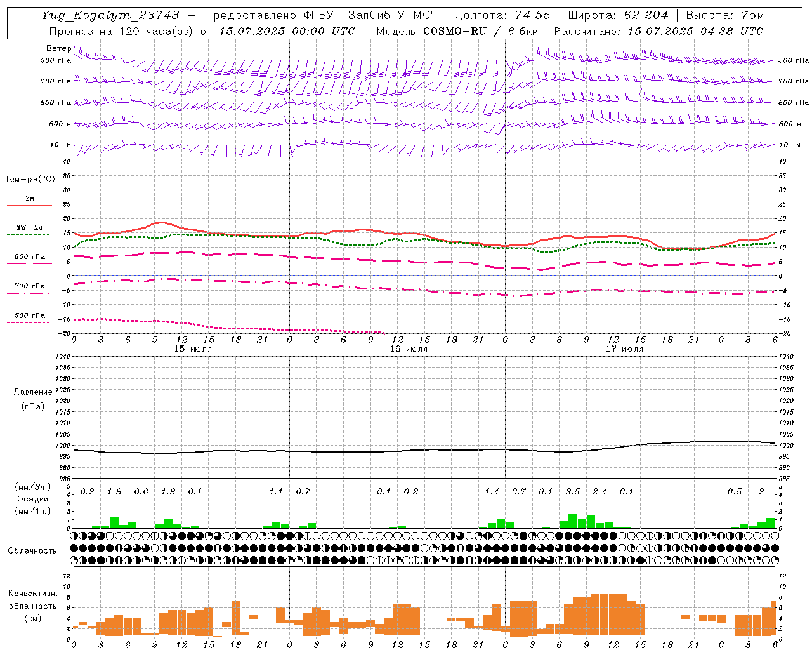This screenshot has height=650, width=812.
Task: Click the '(мм/1ч.)' precipitation unit label
Action: (33, 511)
